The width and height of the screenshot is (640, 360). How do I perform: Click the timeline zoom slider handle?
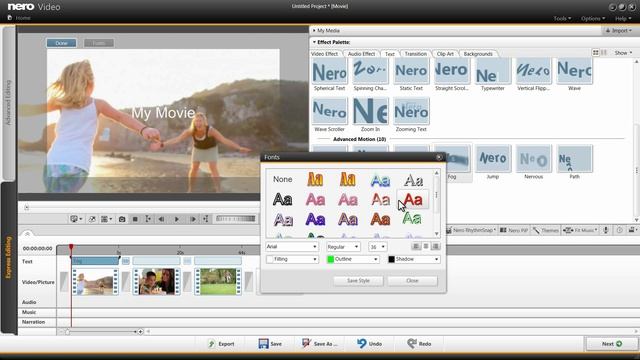(x=67, y=332)
